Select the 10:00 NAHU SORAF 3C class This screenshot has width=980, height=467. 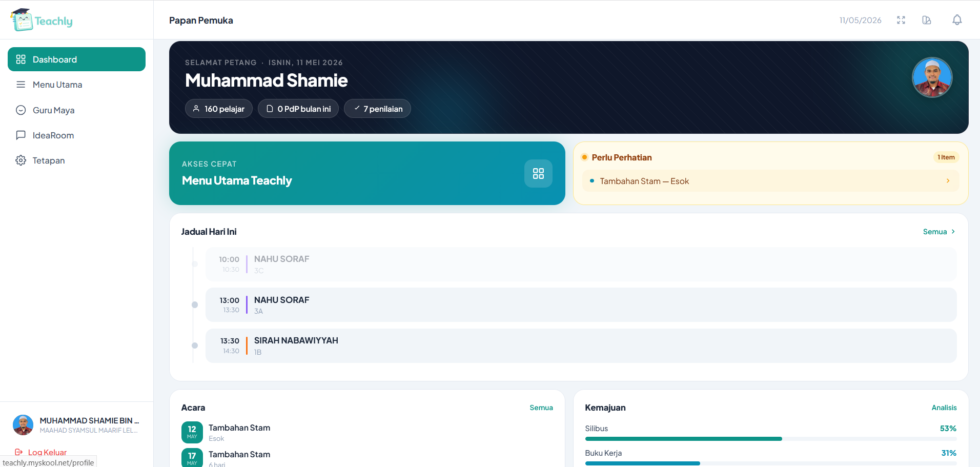581,264
